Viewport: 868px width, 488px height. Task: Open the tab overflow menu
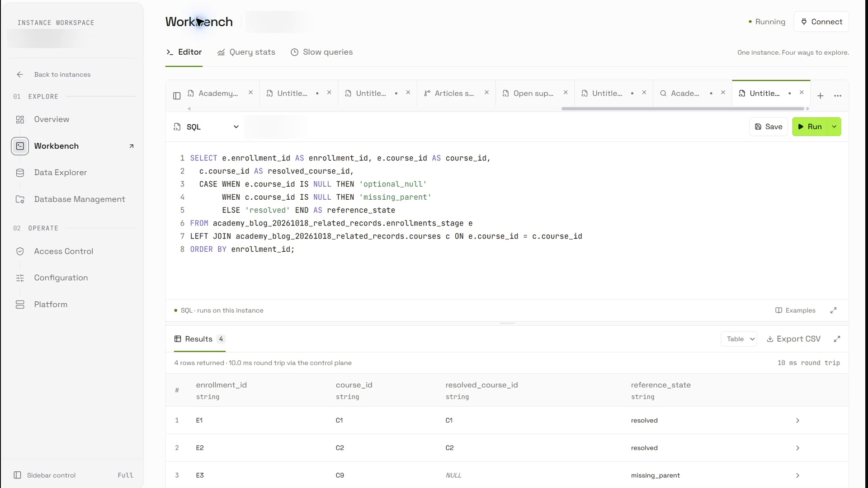tap(838, 96)
